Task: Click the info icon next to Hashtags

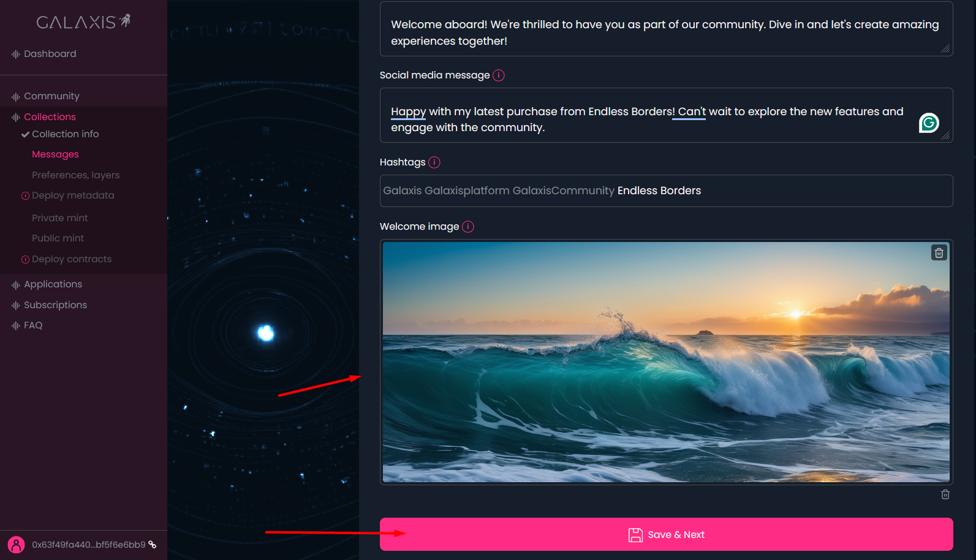Action: [434, 162]
